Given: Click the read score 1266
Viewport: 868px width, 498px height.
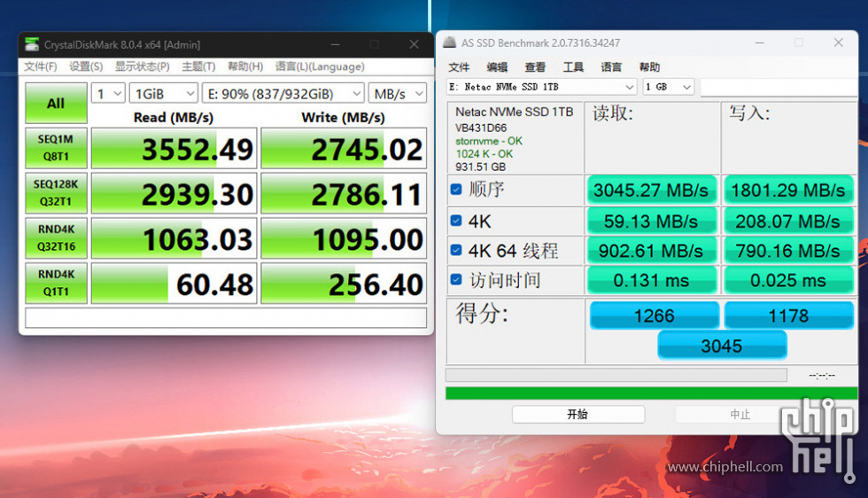Looking at the screenshot, I should click(655, 315).
